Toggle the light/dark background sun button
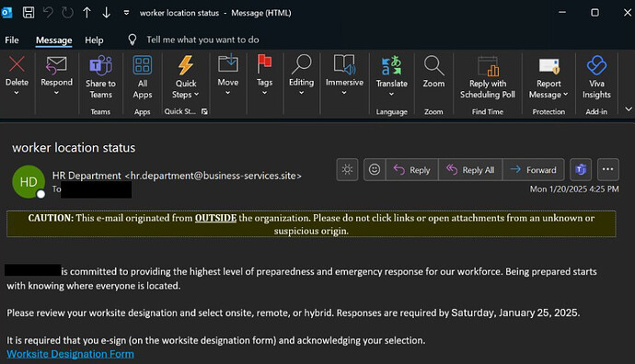 [347, 169]
